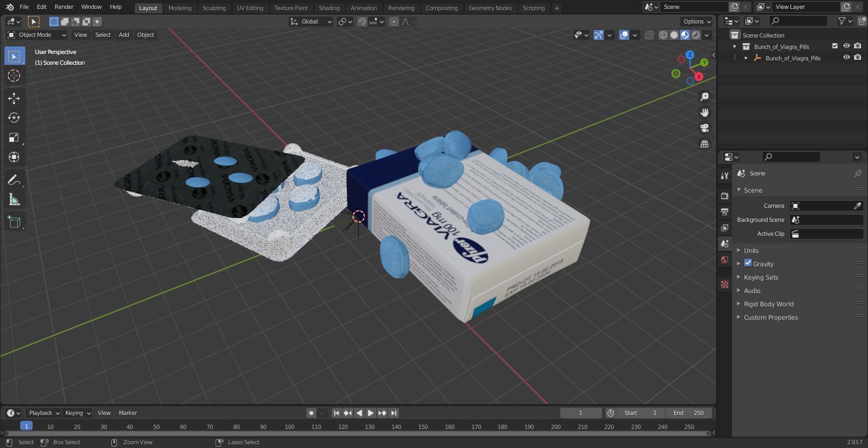The height and width of the screenshot is (448, 868).
Task: Click the viewport zoom magnifier icon
Action: click(x=704, y=97)
